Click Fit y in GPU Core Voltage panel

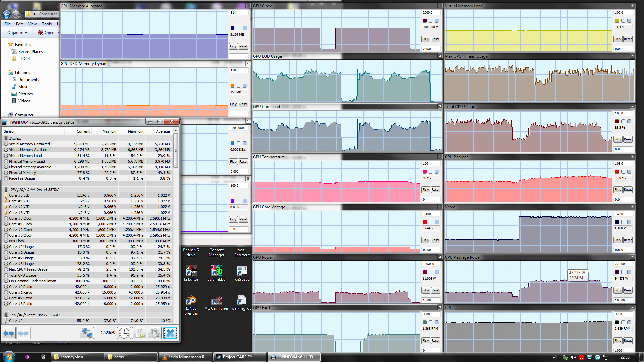426,240
